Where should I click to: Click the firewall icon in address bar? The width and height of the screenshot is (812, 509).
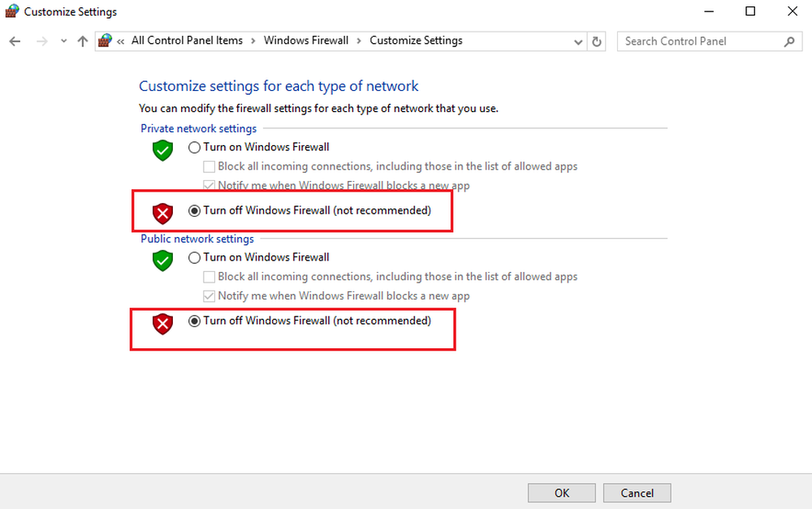point(105,41)
